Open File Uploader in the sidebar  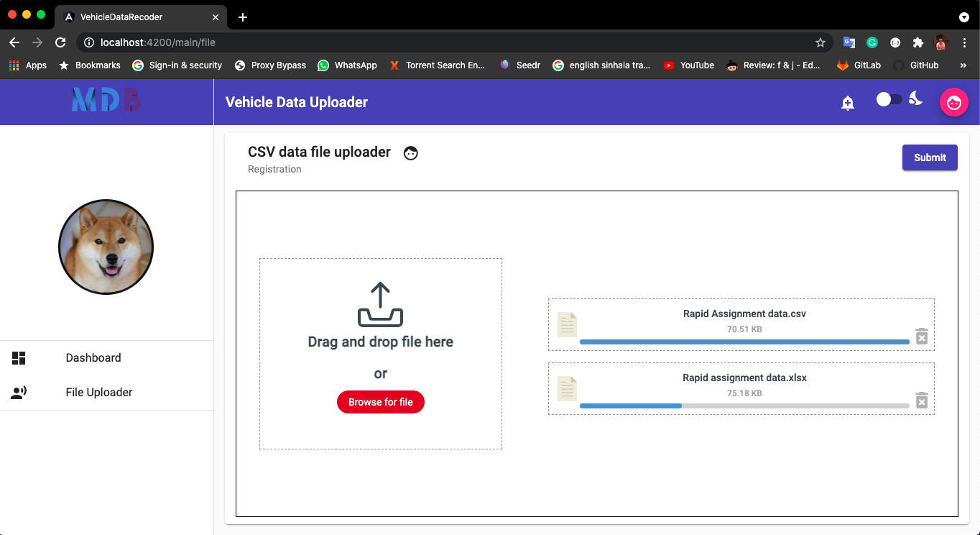(x=106, y=393)
